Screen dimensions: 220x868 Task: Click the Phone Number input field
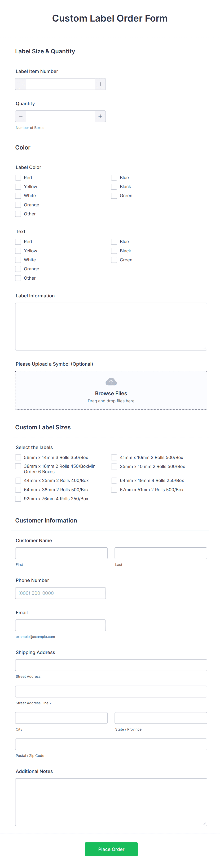click(x=61, y=593)
